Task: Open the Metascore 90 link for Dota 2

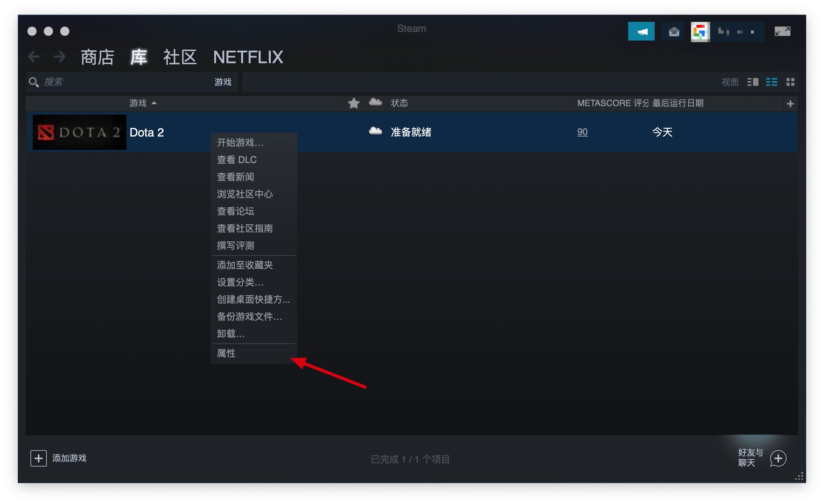Action: click(582, 132)
